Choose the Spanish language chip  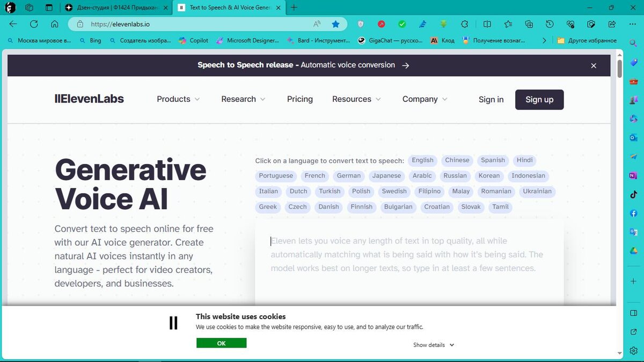(x=493, y=160)
